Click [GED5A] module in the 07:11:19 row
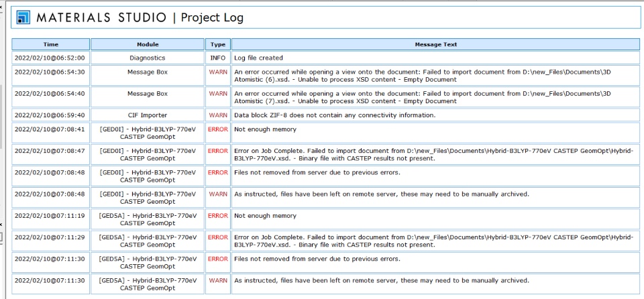 148,219
